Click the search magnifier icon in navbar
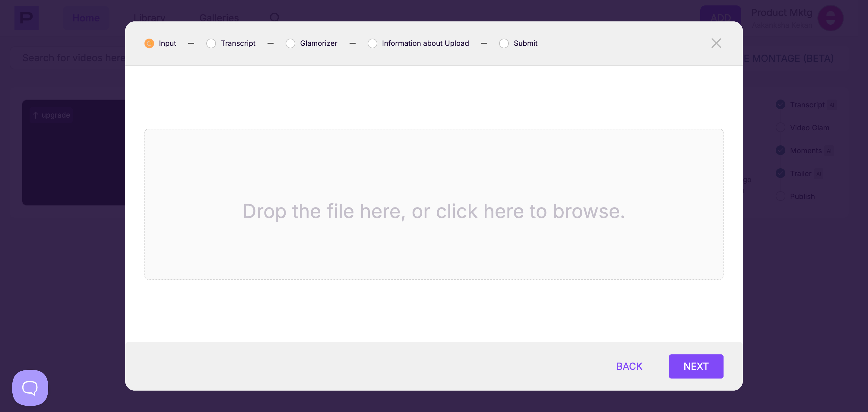The width and height of the screenshot is (868, 412). point(275,17)
